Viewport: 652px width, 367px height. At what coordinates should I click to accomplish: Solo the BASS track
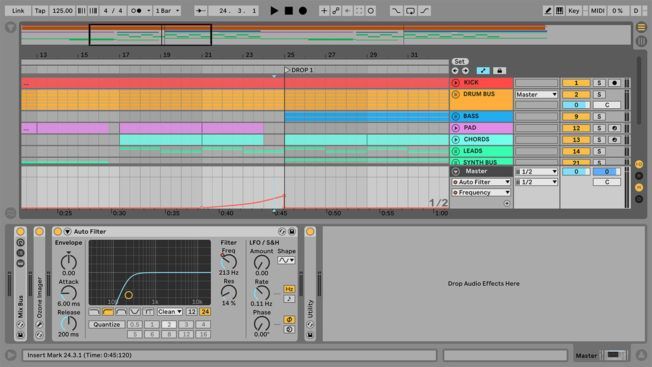599,116
